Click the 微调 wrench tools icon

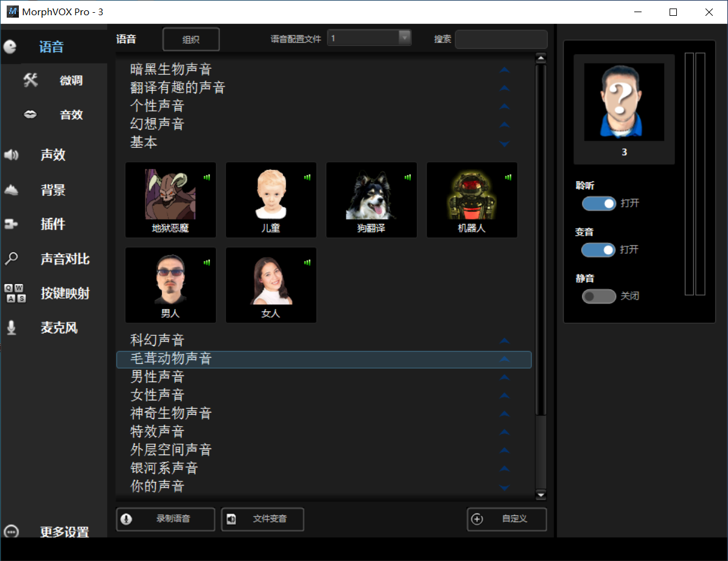point(30,80)
